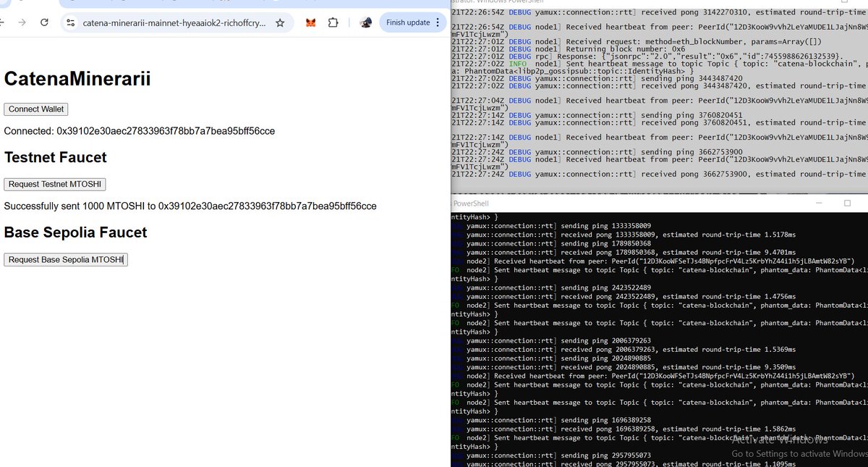Click the Finish update button
The height and width of the screenshot is (467, 868).
(x=408, y=22)
